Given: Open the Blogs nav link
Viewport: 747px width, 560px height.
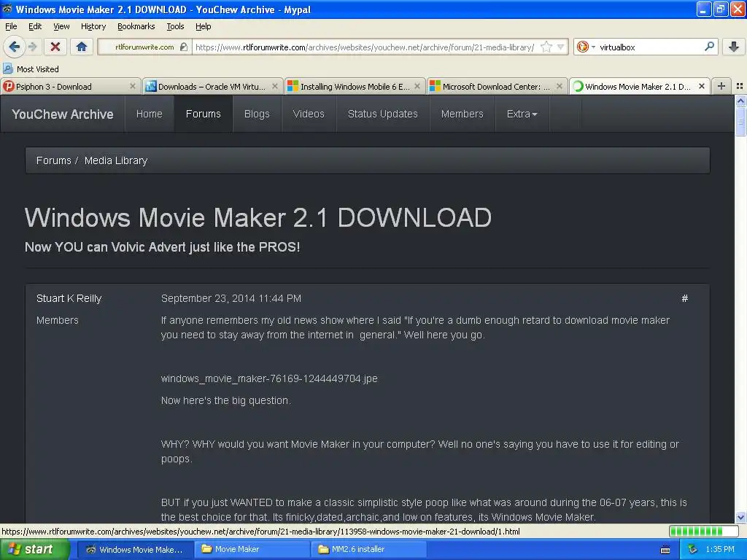Looking at the screenshot, I should (257, 114).
